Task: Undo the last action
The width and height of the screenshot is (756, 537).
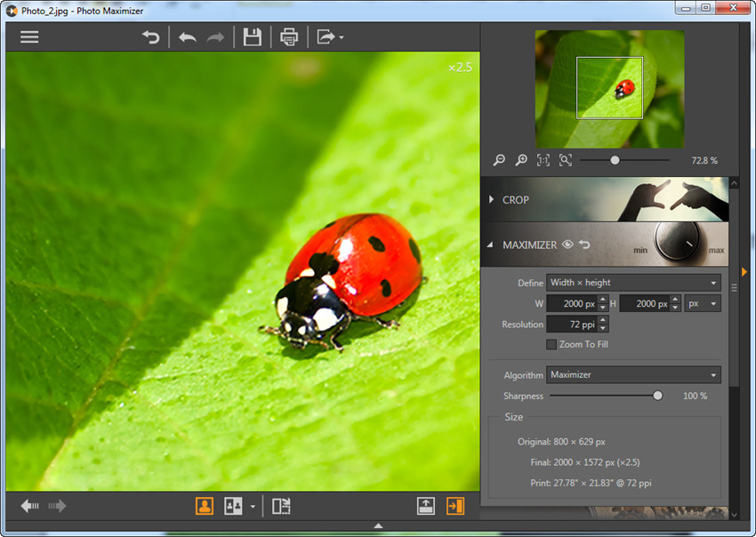Action: (x=188, y=37)
